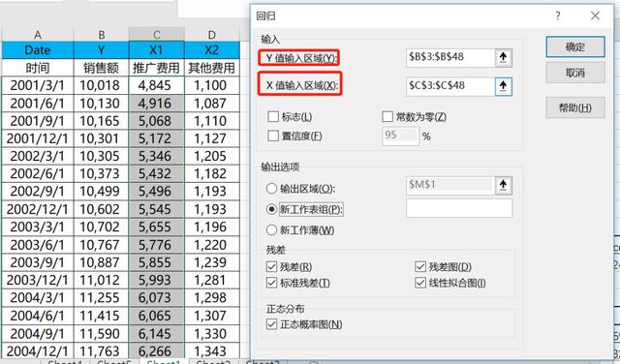Viewport: 620px width, 364px height.
Task: Click the cell with value 5,068
Action: (x=157, y=121)
